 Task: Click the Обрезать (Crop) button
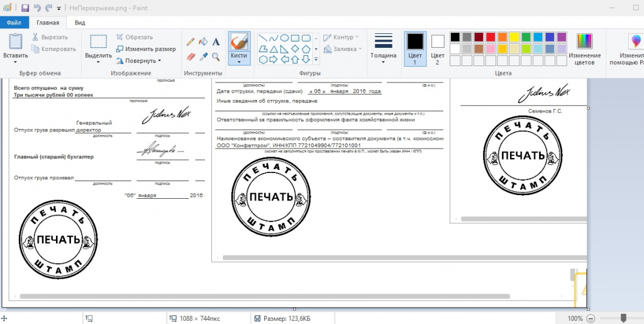point(135,37)
